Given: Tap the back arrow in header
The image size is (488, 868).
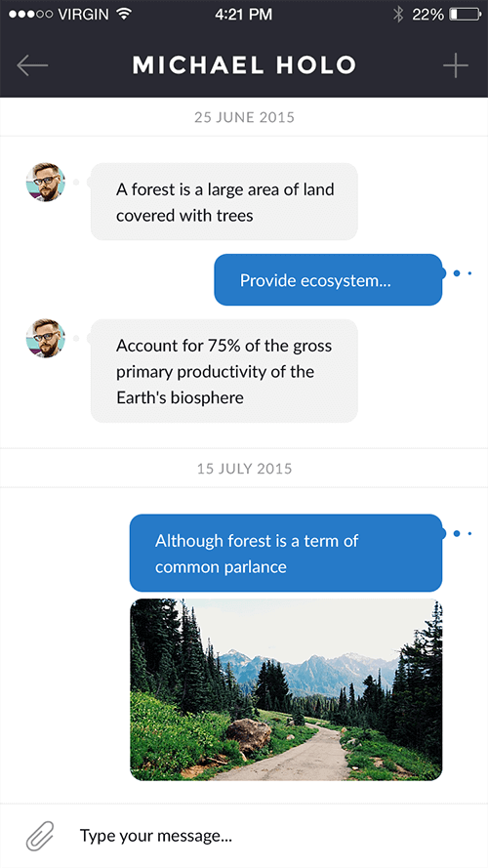Looking at the screenshot, I should tap(32, 65).
